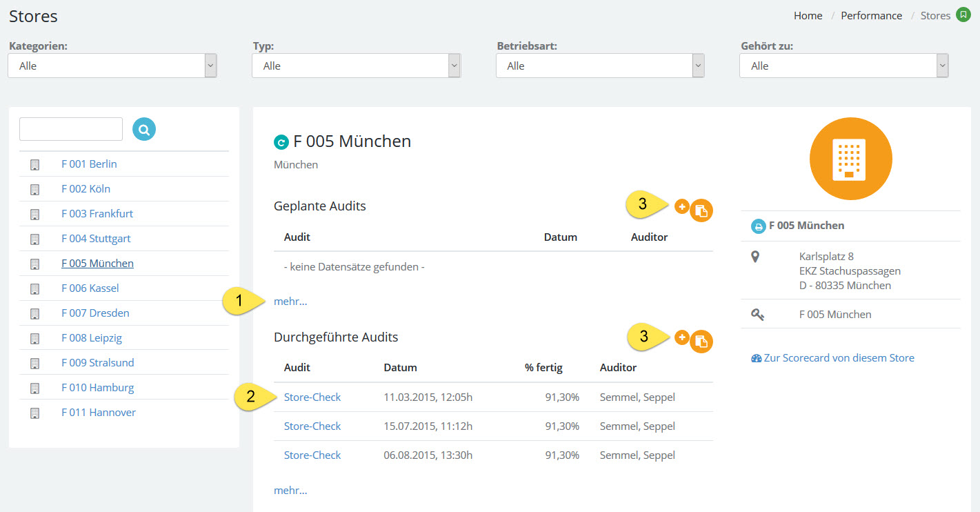
Task: Click the store search text field
Action: 71,129
